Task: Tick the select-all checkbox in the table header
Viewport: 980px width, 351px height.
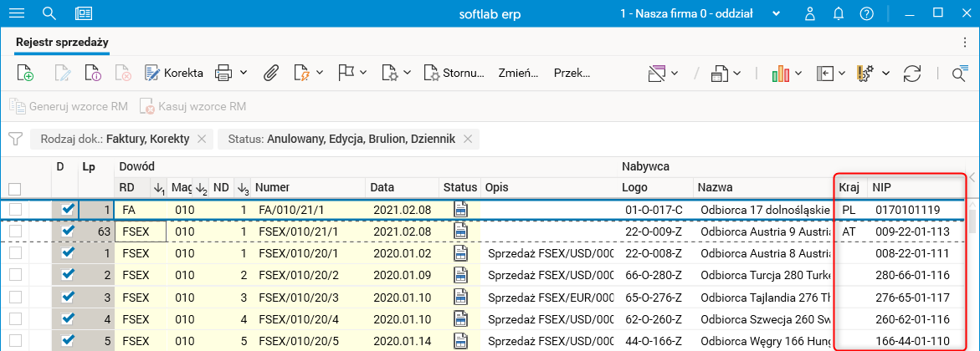Action: pyautogui.click(x=14, y=189)
